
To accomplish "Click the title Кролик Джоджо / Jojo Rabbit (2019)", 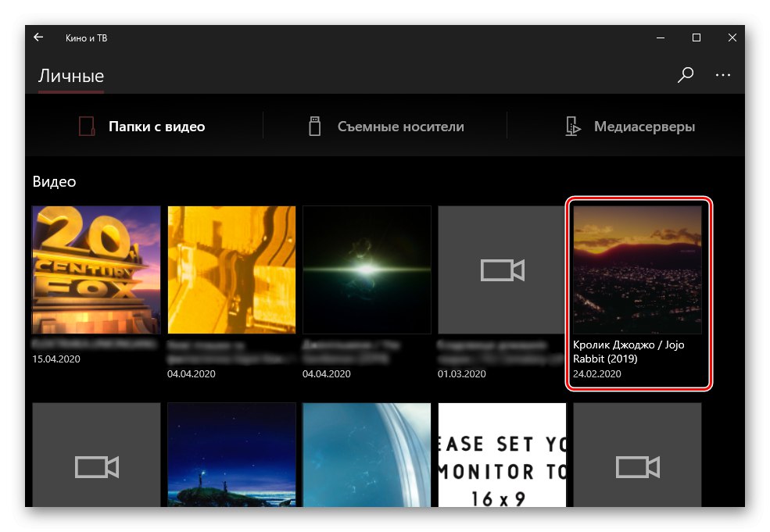I will click(629, 352).
